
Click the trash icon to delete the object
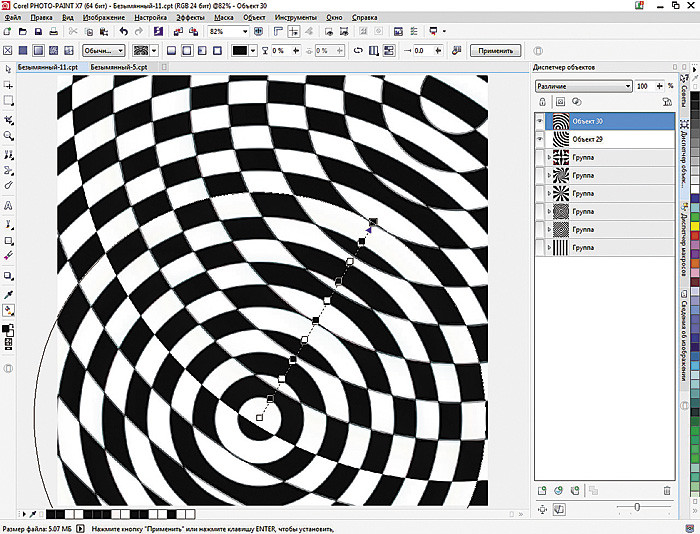pos(667,490)
